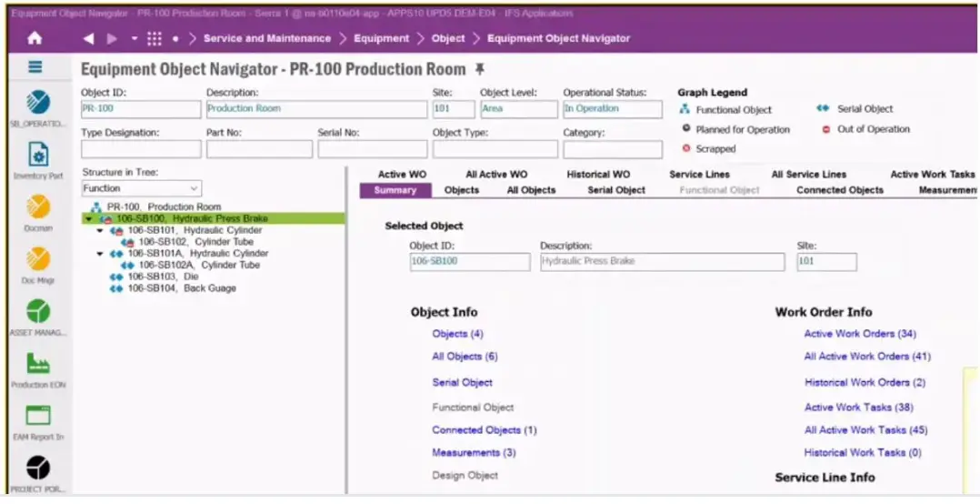Open the Inventory Part shortcut
Screen dimensions: 980x504
tap(37, 156)
